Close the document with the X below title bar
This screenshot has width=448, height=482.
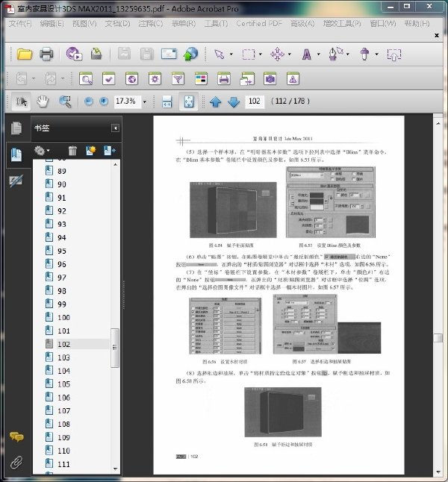click(437, 35)
